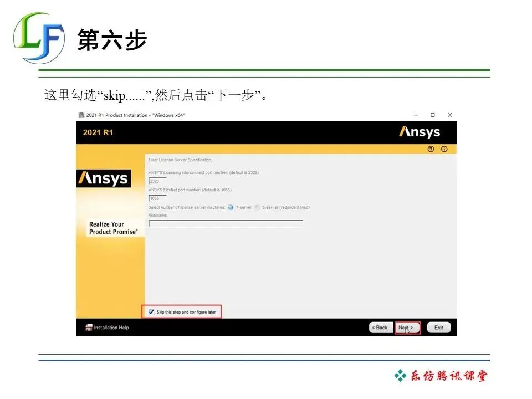
Task: Click the Back button
Action: 381,328
